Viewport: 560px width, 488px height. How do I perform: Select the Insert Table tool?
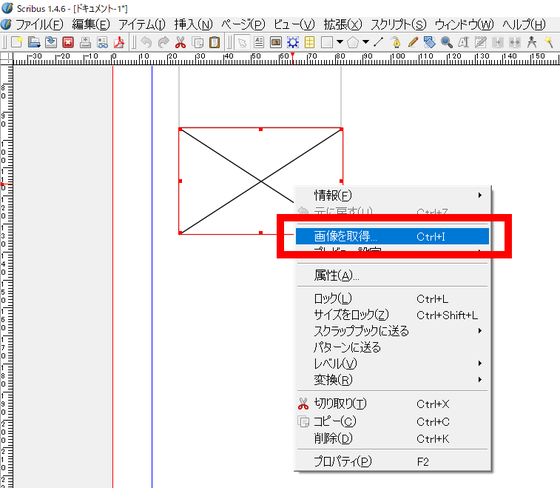click(310, 43)
